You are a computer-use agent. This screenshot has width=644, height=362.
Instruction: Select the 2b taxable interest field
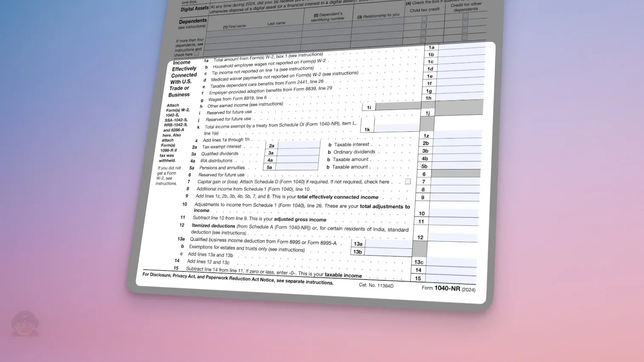(457, 141)
